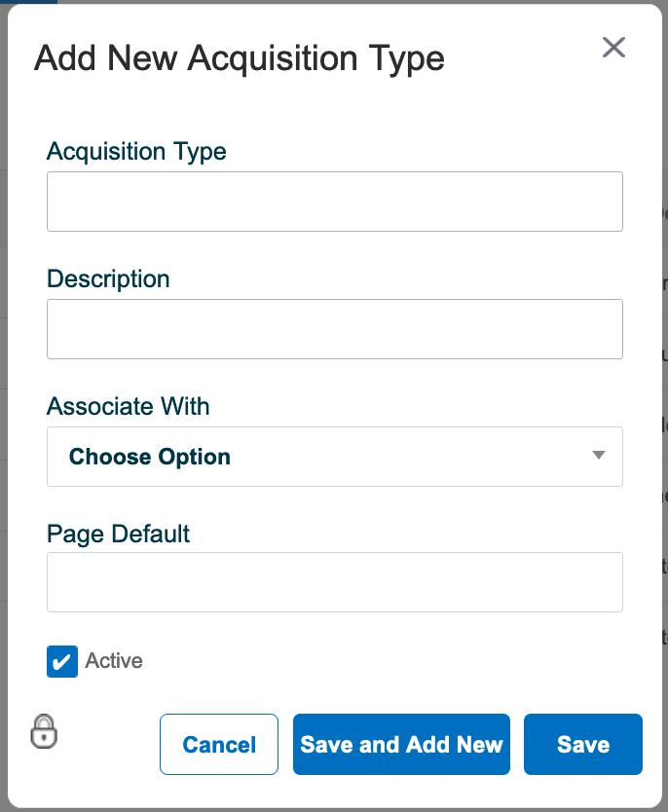Click the Associate With label
Viewport: 668px width, 812px height.
(129, 406)
